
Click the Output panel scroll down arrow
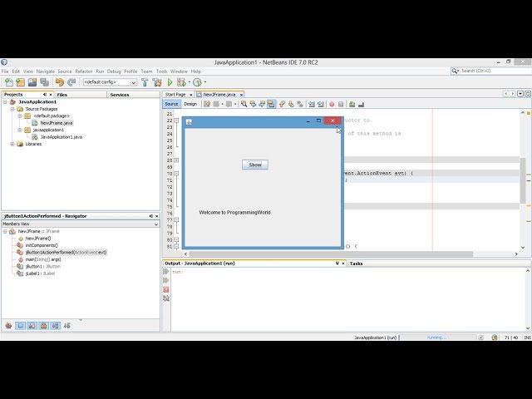pyautogui.click(x=528, y=328)
